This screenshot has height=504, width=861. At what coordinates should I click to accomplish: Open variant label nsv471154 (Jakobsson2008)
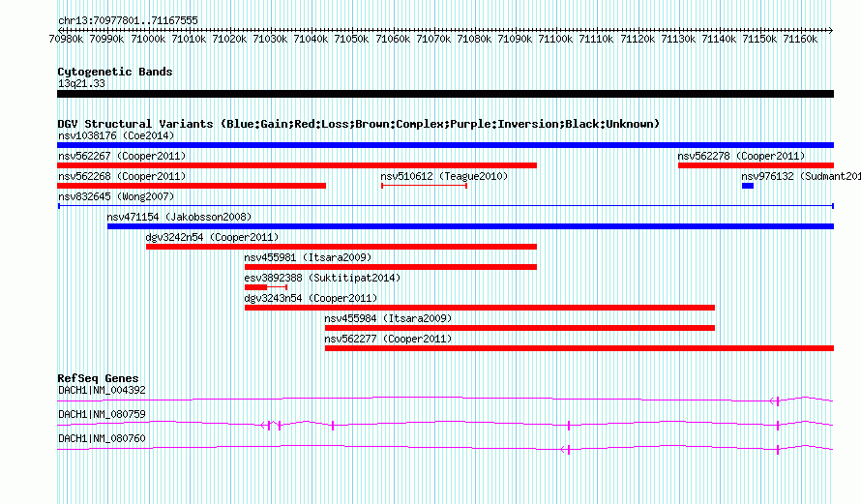(x=179, y=217)
